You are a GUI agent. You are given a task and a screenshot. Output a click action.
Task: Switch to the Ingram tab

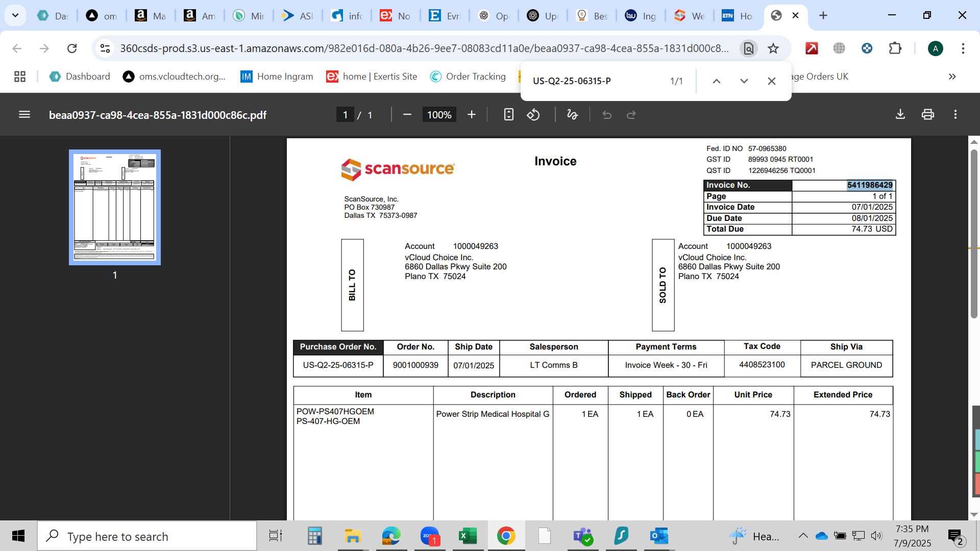pyautogui.click(x=641, y=16)
